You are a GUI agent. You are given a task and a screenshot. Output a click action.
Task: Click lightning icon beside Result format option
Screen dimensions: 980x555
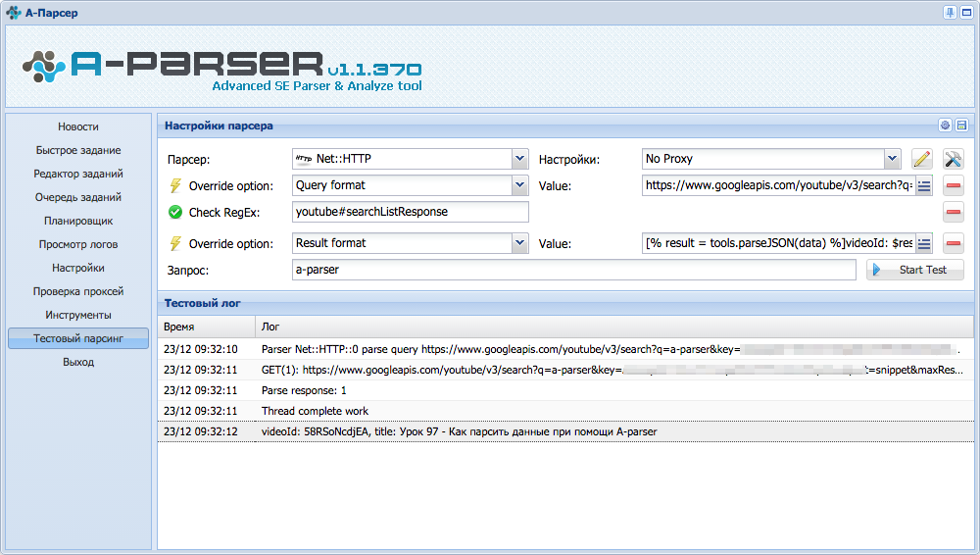(x=175, y=243)
